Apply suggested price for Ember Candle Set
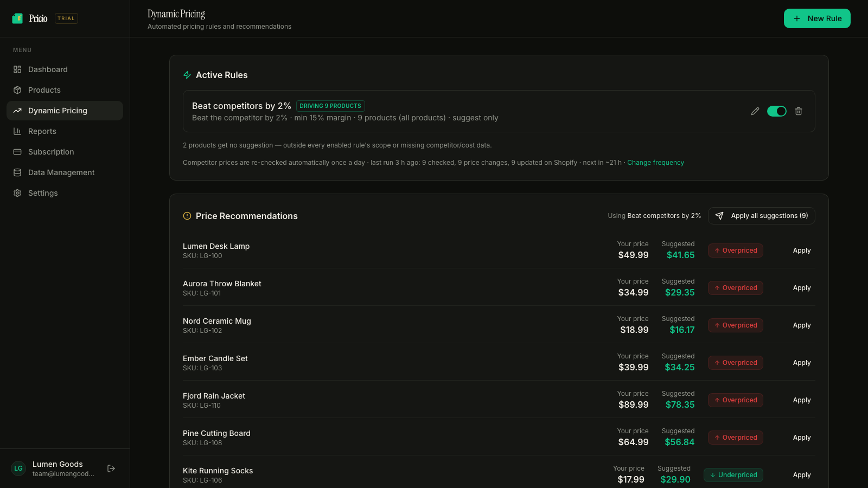The width and height of the screenshot is (868, 488). (802, 363)
